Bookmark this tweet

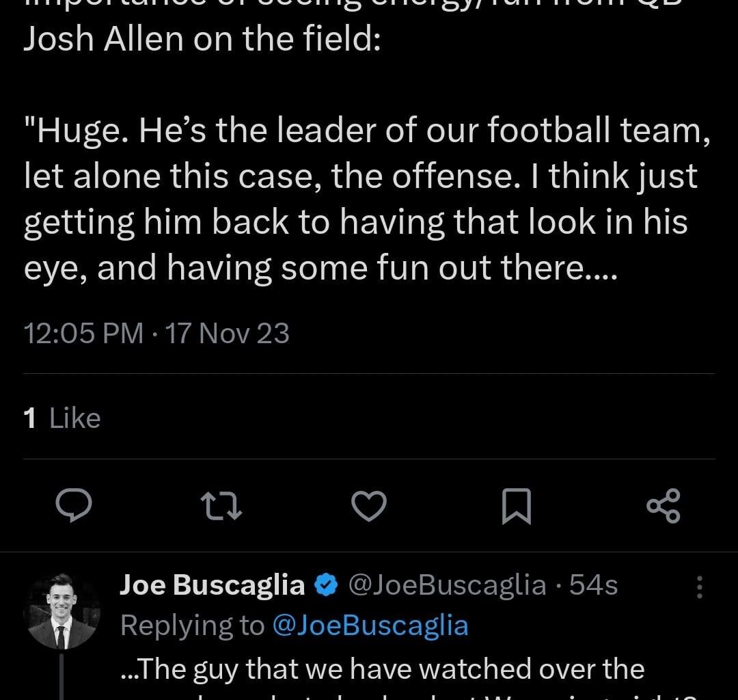click(x=516, y=507)
